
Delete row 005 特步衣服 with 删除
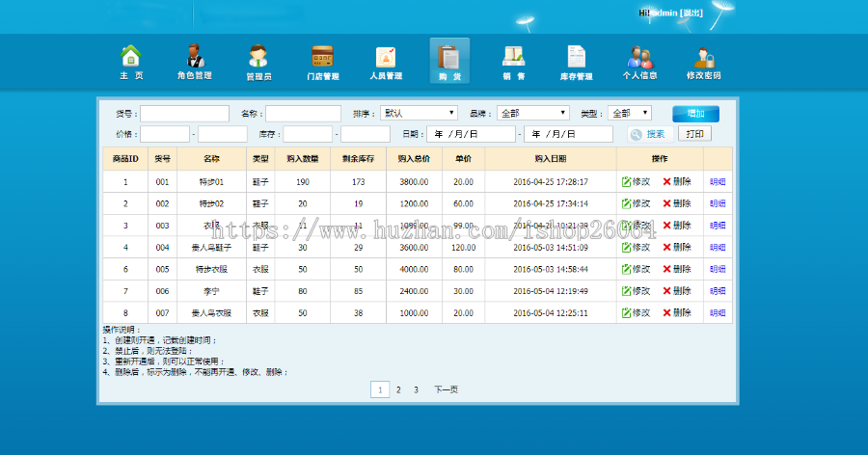pos(676,269)
